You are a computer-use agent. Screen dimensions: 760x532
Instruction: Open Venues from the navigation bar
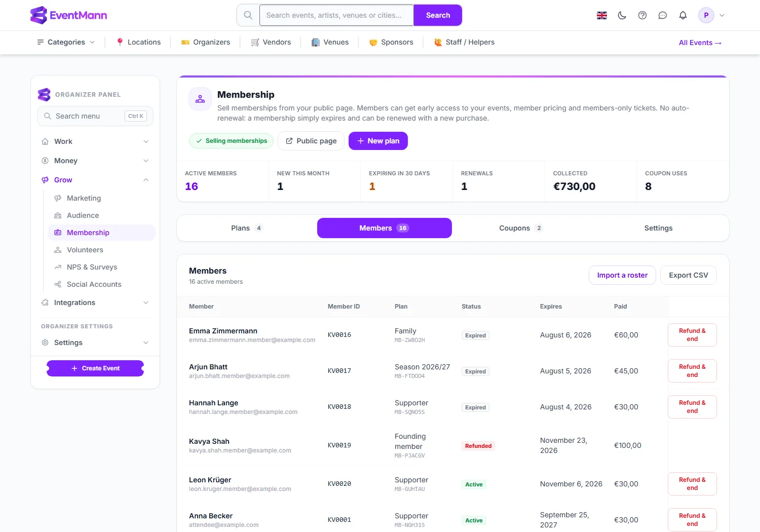click(330, 42)
